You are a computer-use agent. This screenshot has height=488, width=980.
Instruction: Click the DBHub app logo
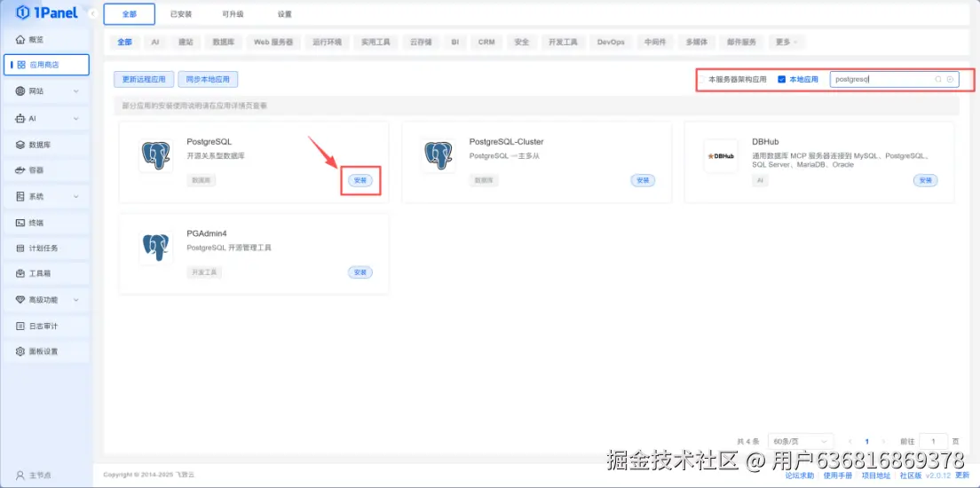(x=721, y=155)
